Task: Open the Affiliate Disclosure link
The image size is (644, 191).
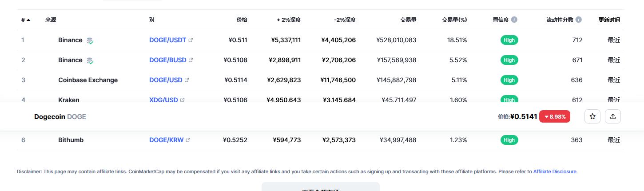Action: [555, 171]
